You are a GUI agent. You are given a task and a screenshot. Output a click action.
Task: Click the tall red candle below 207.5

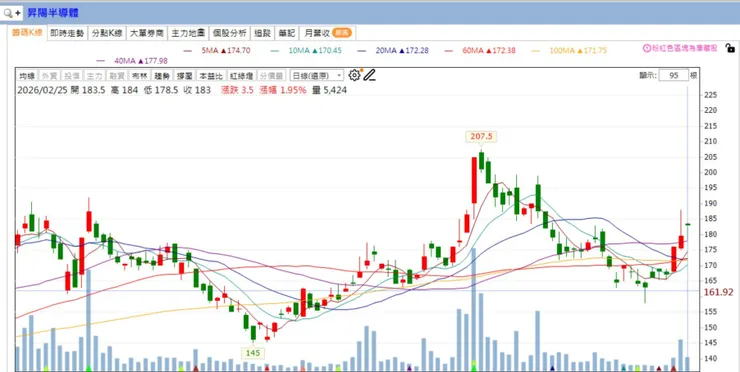[x=474, y=180]
